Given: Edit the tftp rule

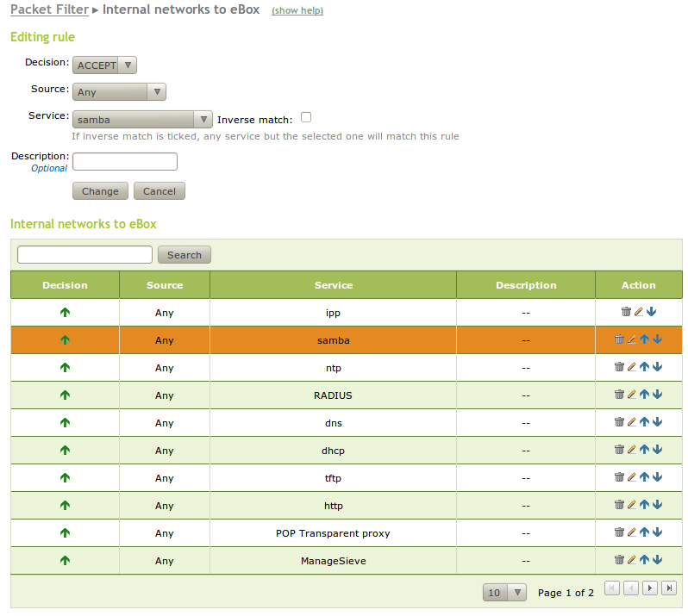Looking at the screenshot, I should [x=632, y=477].
